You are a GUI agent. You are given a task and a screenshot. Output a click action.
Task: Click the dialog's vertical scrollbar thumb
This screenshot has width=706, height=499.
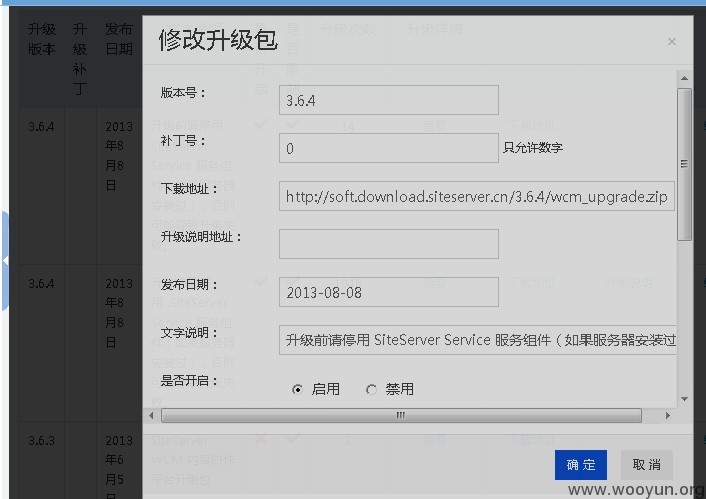tap(684, 164)
